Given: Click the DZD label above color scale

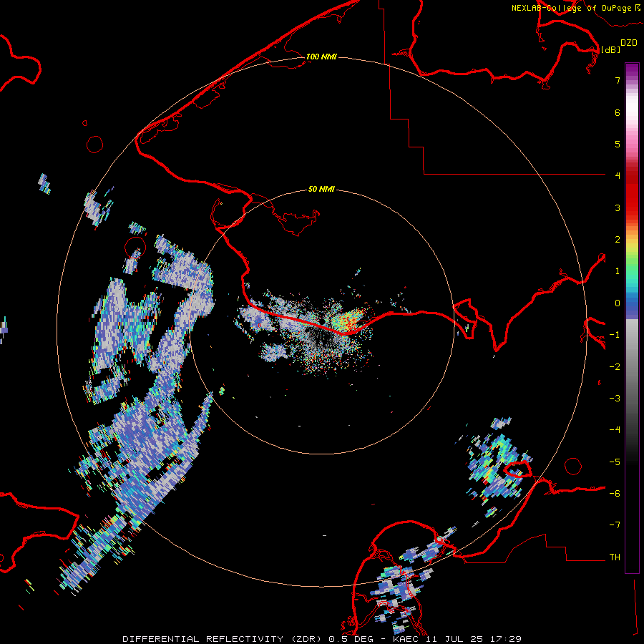Looking at the screenshot, I should 629,43.
